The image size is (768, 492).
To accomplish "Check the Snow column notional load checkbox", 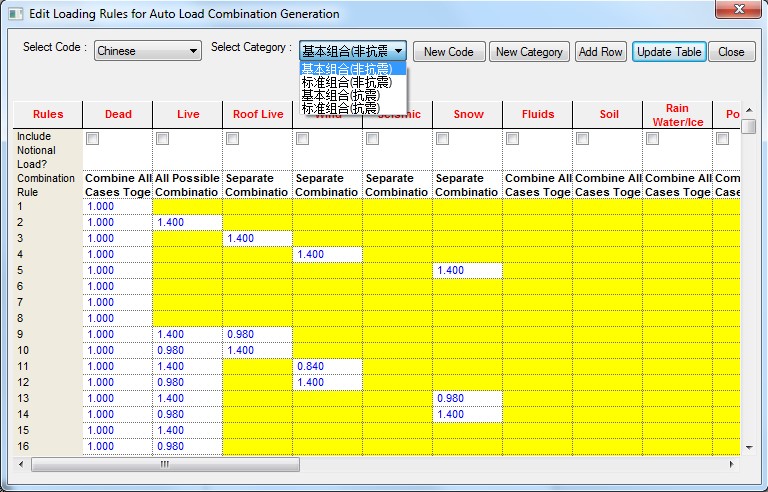I will [x=443, y=139].
